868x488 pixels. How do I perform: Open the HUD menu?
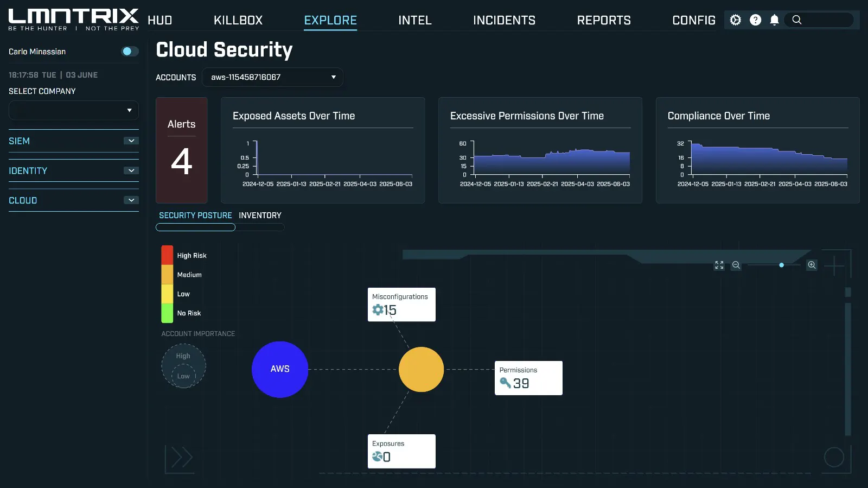tap(159, 20)
